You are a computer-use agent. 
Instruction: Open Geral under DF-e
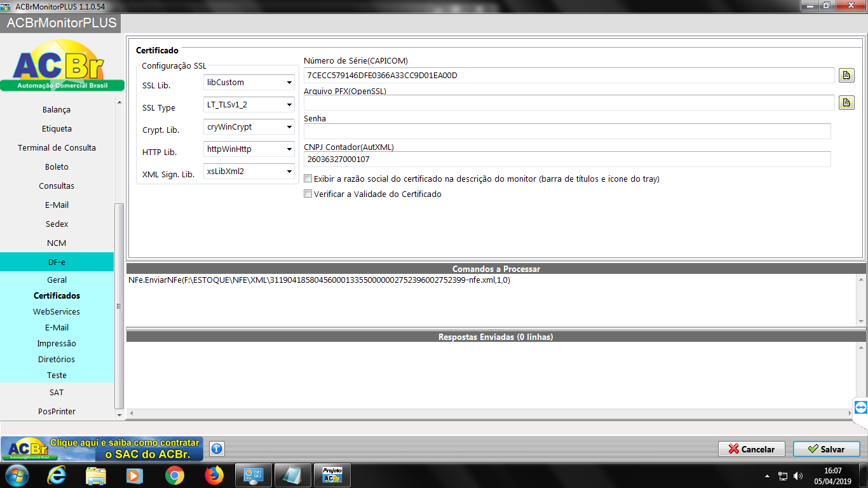57,280
